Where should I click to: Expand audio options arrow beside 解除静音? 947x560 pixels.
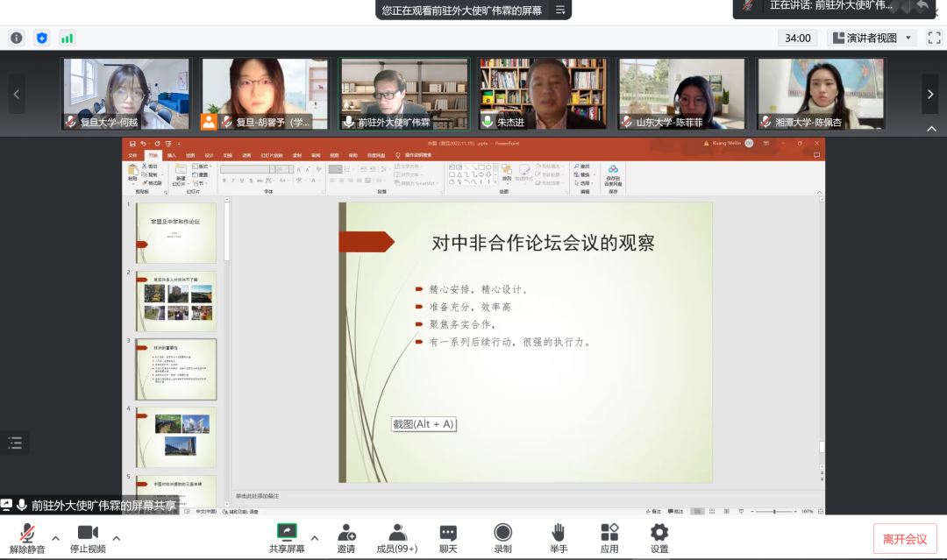tap(55, 538)
